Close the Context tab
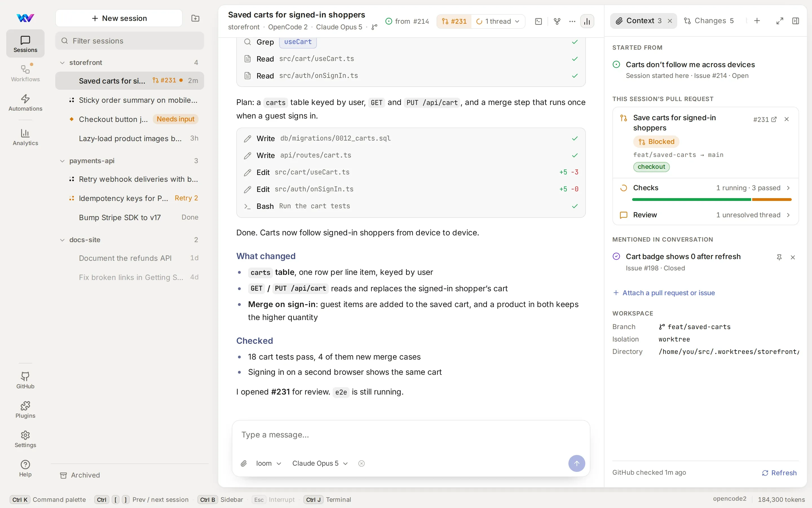The width and height of the screenshot is (812, 508). pos(670,21)
